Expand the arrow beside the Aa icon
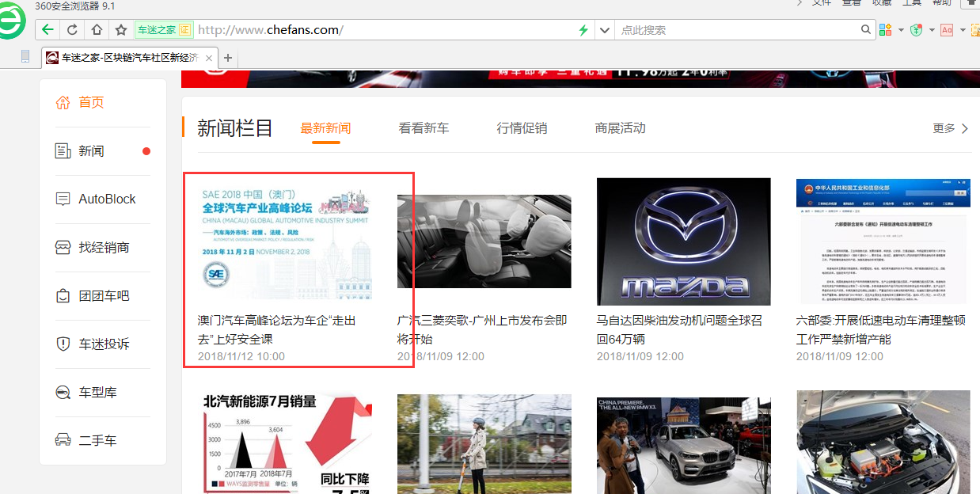 pyautogui.click(x=963, y=30)
